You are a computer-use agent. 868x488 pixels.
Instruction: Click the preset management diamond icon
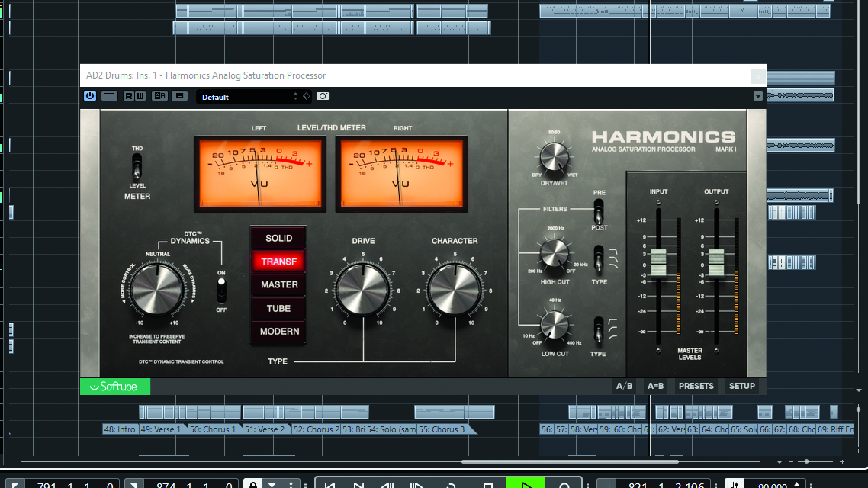click(x=306, y=96)
